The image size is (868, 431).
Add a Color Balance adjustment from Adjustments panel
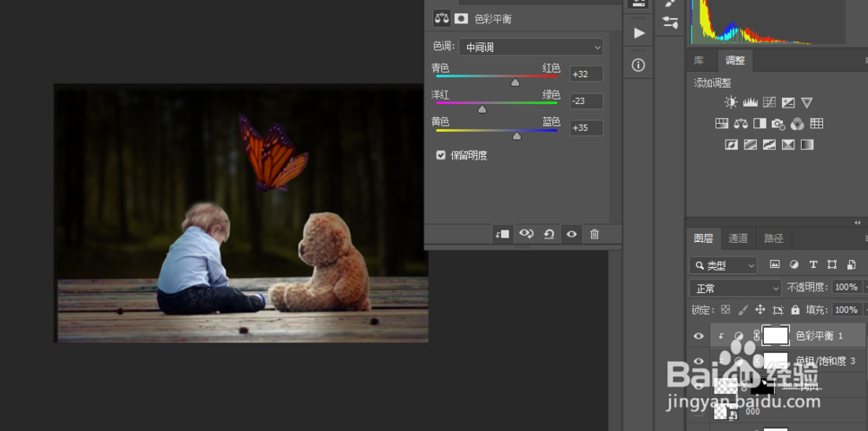point(740,123)
